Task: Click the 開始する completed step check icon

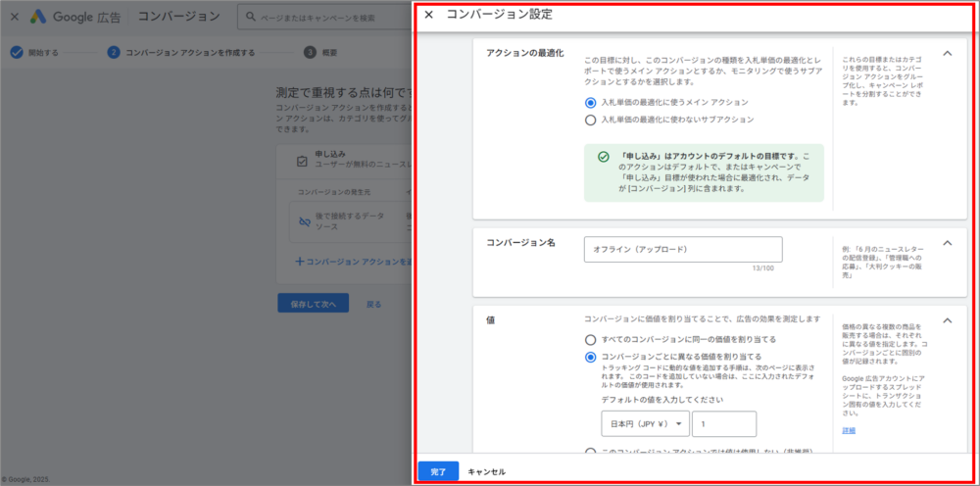Action: point(17,53)
